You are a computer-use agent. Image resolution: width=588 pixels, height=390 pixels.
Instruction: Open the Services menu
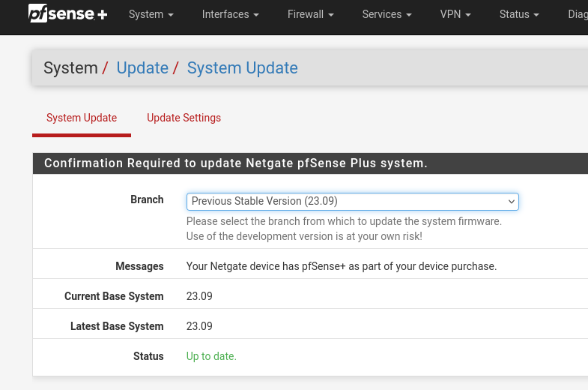tap(387, 14)
